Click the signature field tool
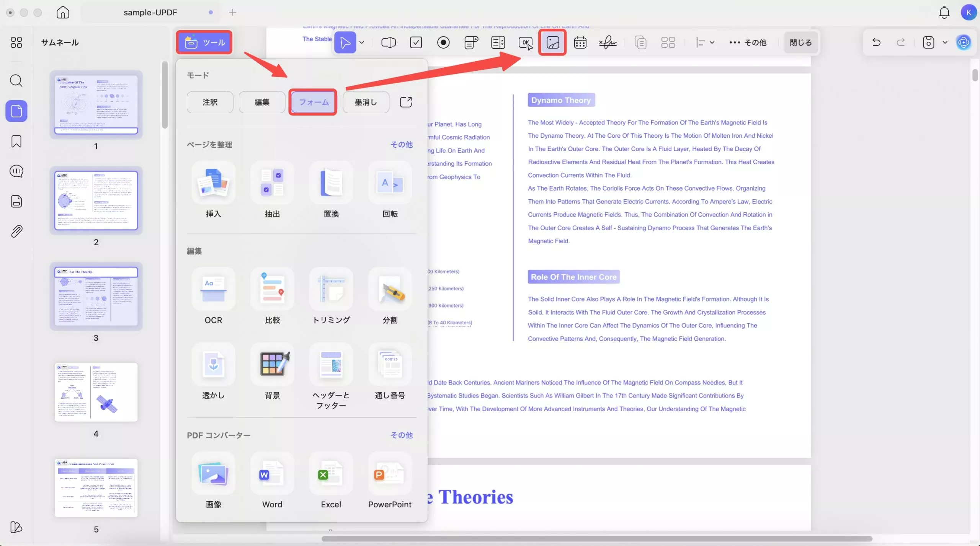 coord(608,42)
